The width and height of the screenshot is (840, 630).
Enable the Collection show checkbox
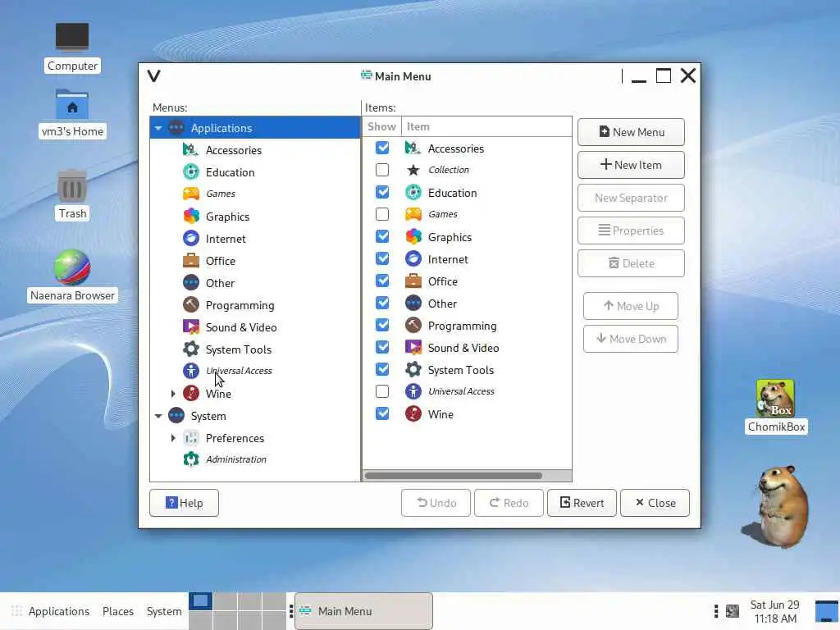382,170
